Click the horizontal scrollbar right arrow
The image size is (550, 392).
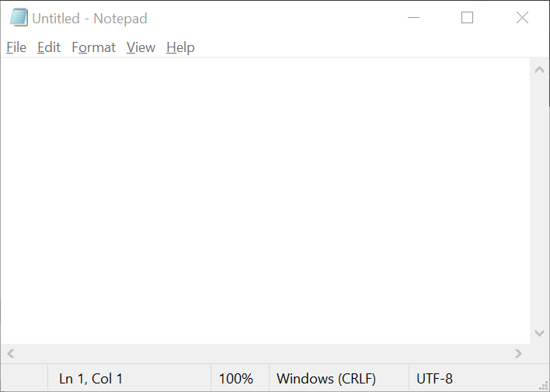[x=518, y=353]
